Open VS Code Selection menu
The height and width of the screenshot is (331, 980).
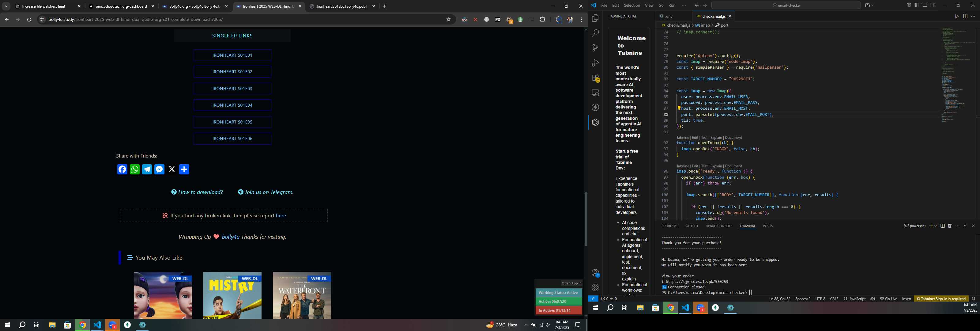631,5
